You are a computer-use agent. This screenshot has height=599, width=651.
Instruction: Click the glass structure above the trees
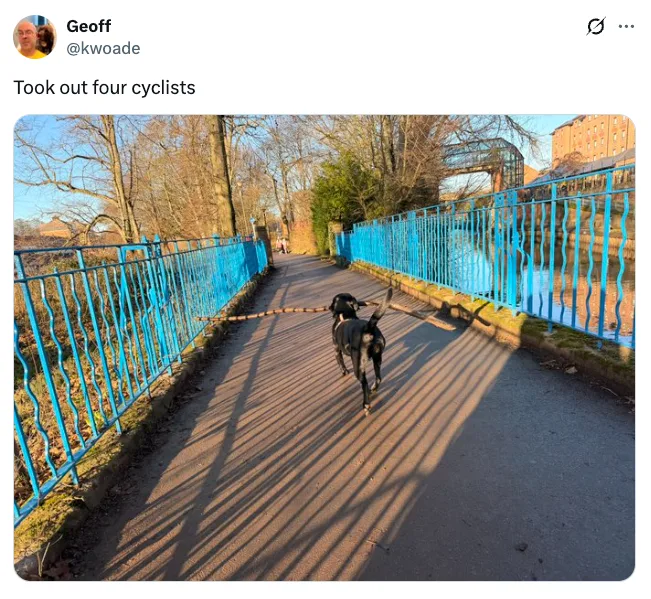point(484,162)
